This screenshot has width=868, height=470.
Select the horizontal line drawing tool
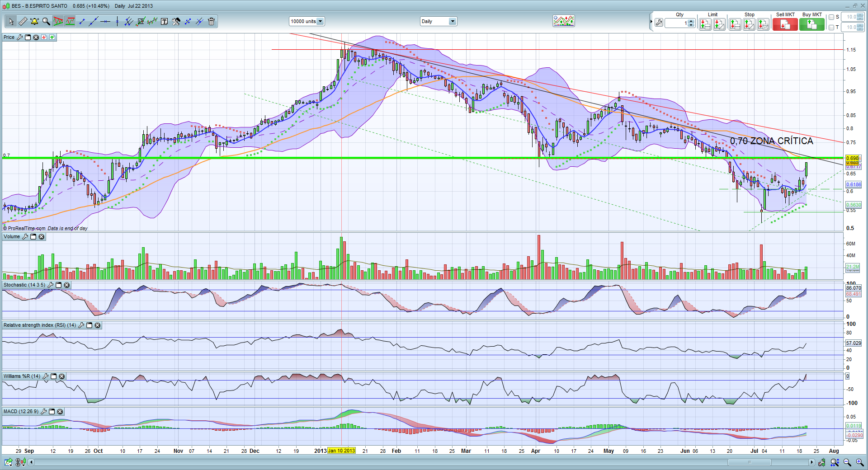tap(105, 21)
